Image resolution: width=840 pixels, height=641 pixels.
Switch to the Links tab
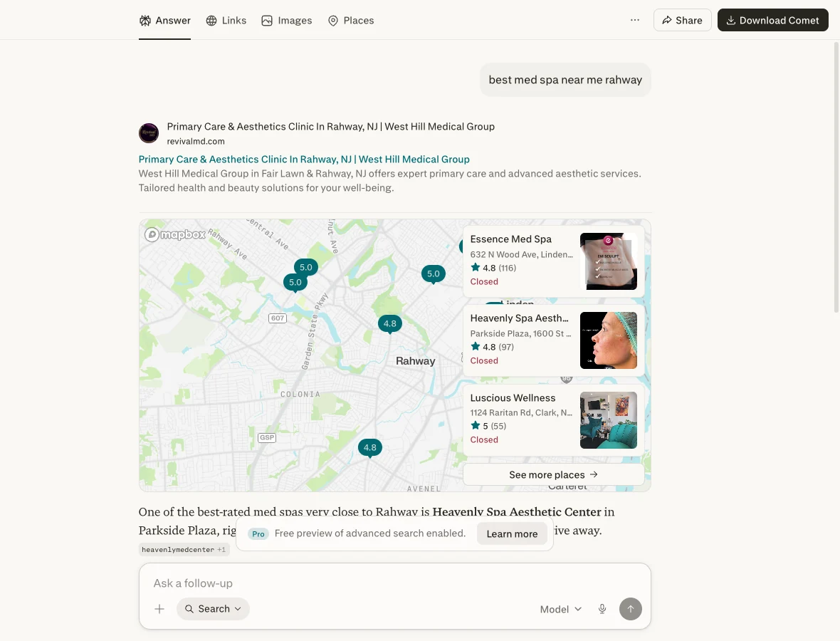point(226,21)
